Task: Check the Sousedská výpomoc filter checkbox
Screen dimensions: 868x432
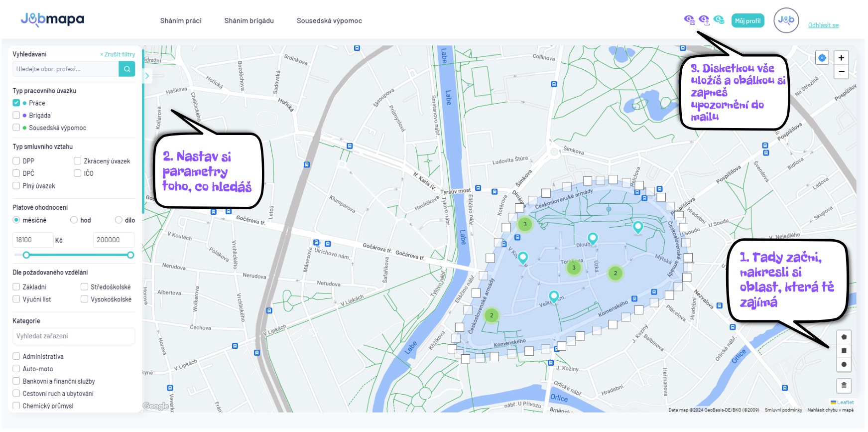Action: coord(16,128)
